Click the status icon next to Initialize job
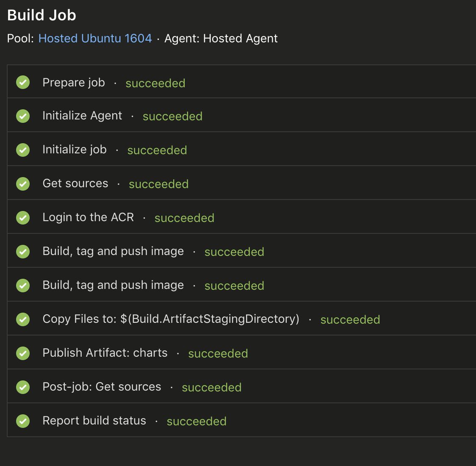The height and width of the screenshot is (466, 476). point(23,150)
